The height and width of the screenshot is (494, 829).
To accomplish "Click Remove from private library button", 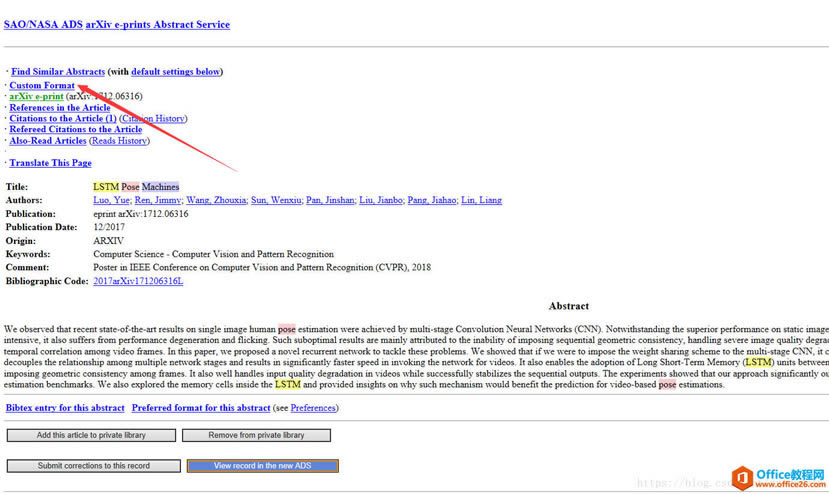I will pos(256,435).
